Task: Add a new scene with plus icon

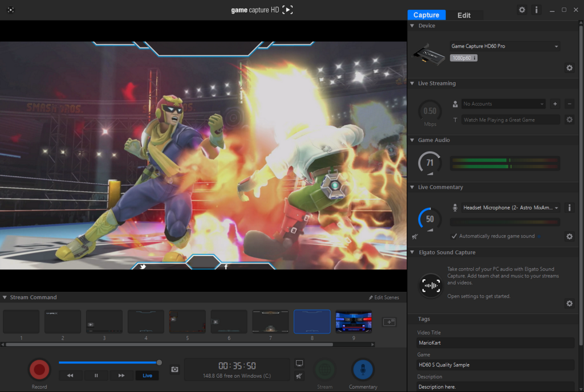Action: pos(389,322)
